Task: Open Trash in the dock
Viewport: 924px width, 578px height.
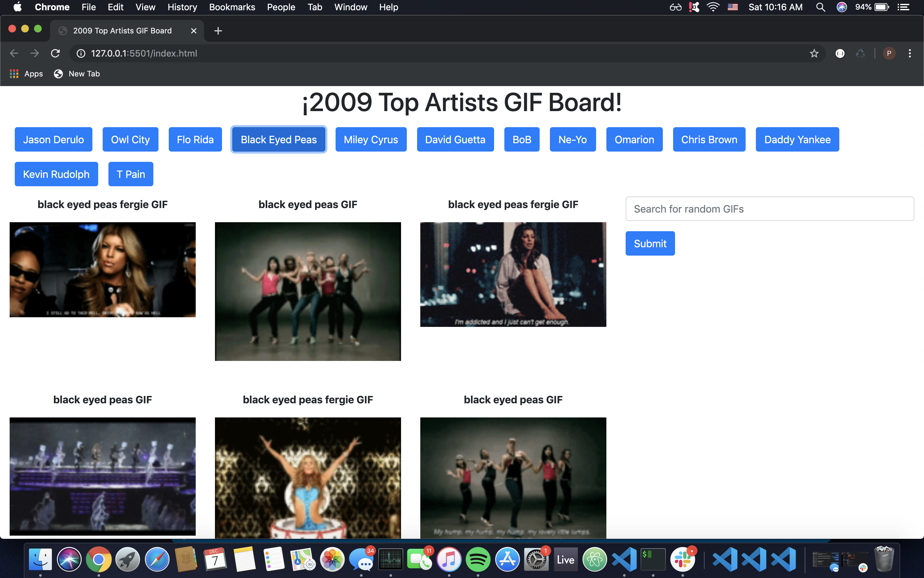Action: [x=884, y=560]
